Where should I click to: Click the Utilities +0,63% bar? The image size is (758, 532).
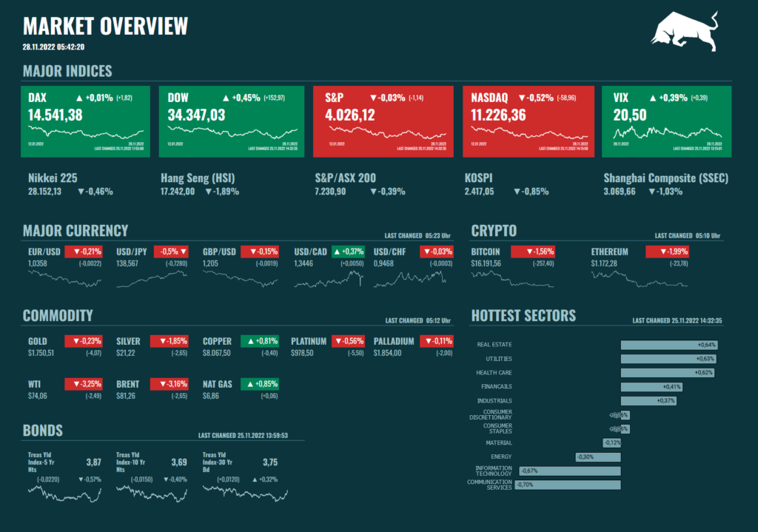pyautogui.click(x=668, y=359)
